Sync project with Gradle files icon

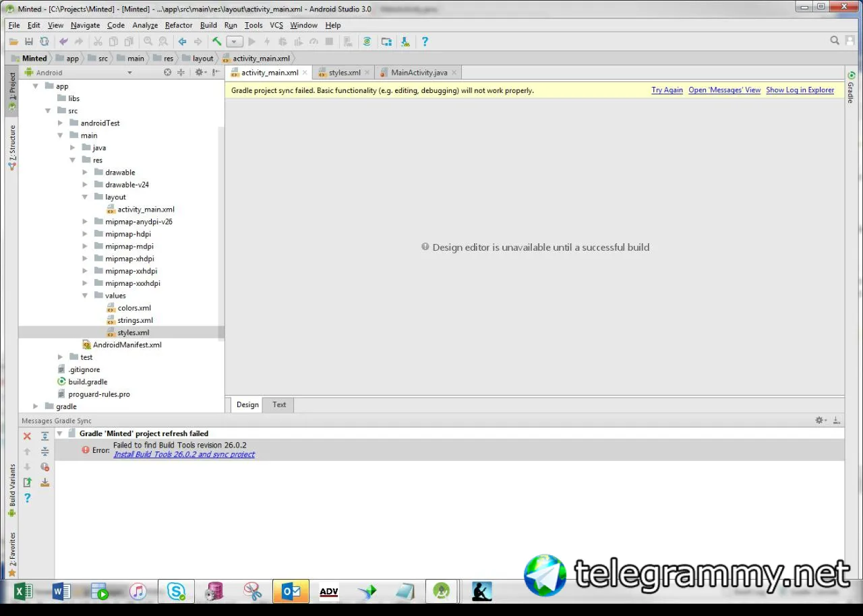point(367,42)
